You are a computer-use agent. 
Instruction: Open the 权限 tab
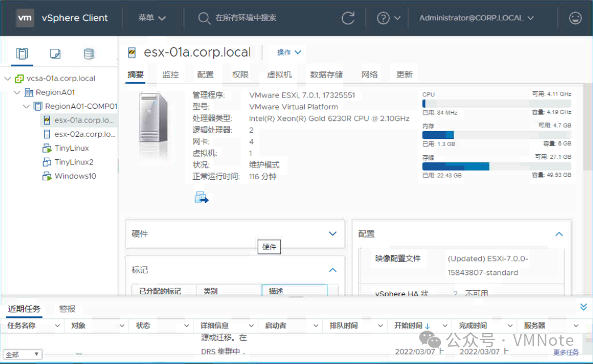click(240, 74)
